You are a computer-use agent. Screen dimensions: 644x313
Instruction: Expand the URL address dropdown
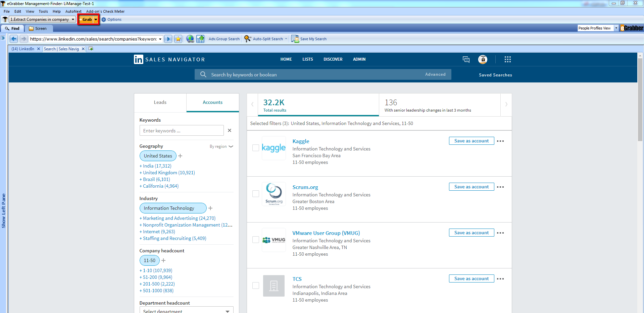(160, 39)
